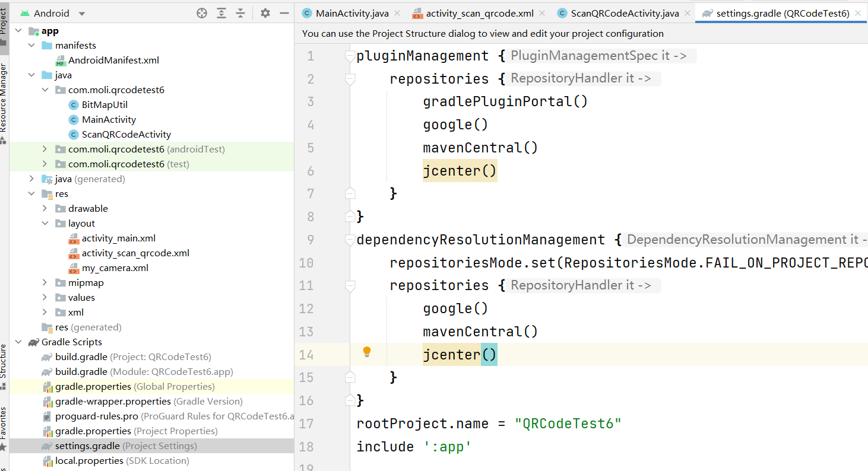This screenshot has width=868, height=471.
Task: Click the ':app' string on line 18
Action: click(x=447, y=447)
